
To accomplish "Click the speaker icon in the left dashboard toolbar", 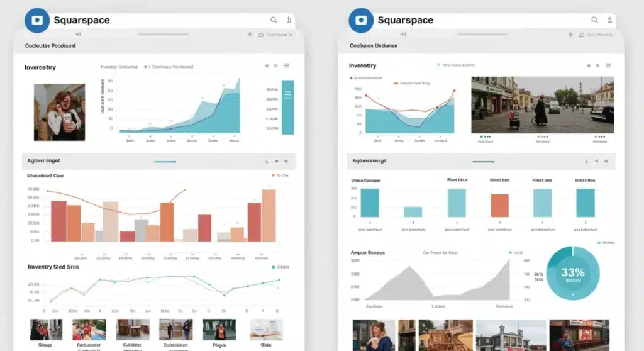I will click(x=78, y=34).
